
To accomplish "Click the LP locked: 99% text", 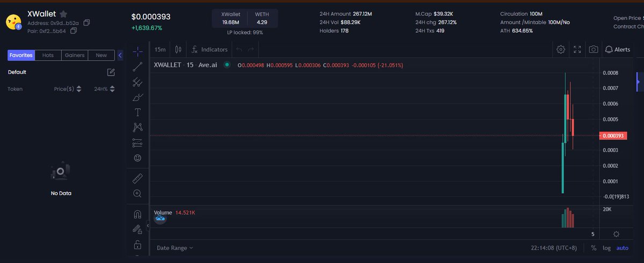I will pyautogui.click(x=245, y=32).
